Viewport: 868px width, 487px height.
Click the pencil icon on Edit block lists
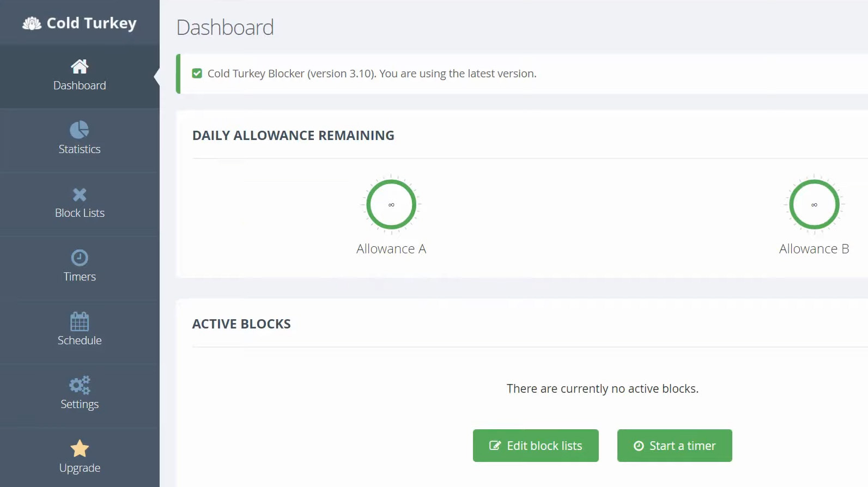494,445
